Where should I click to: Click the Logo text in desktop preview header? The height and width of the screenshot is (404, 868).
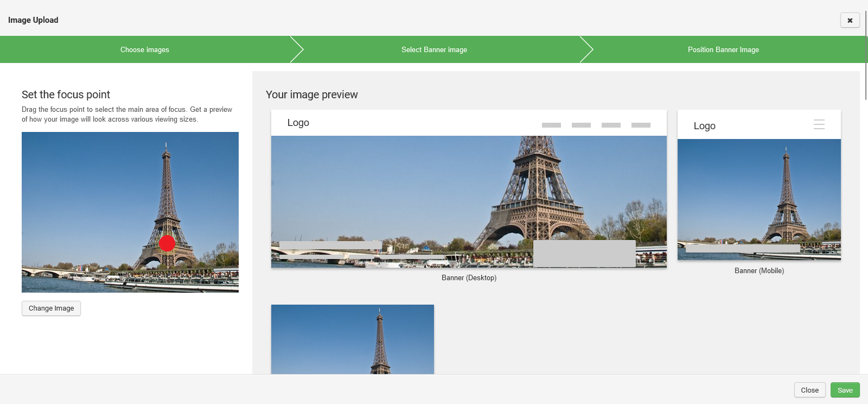click(x=298, y=123)
